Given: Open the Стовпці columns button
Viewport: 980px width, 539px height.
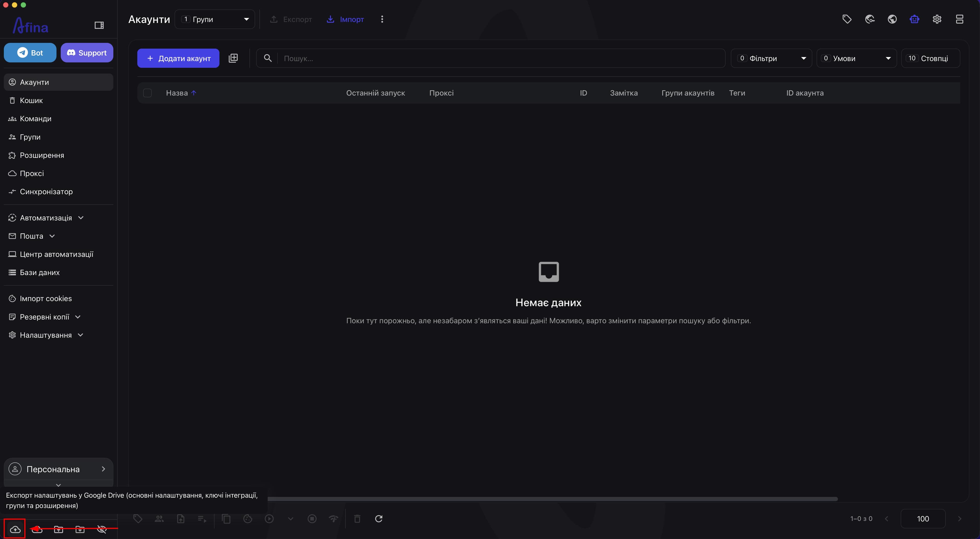Looking at the screenshot, I should (930, 58).
